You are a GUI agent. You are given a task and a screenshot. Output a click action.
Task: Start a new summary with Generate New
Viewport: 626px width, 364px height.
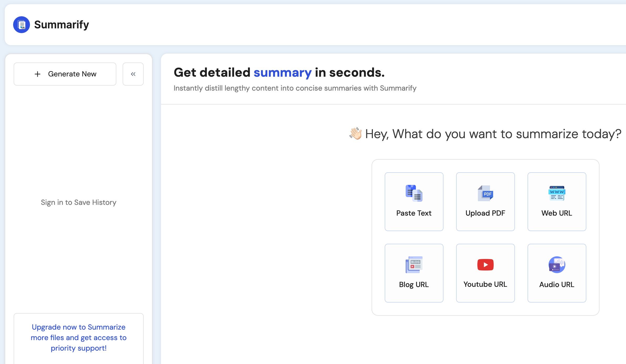point(65,74)
